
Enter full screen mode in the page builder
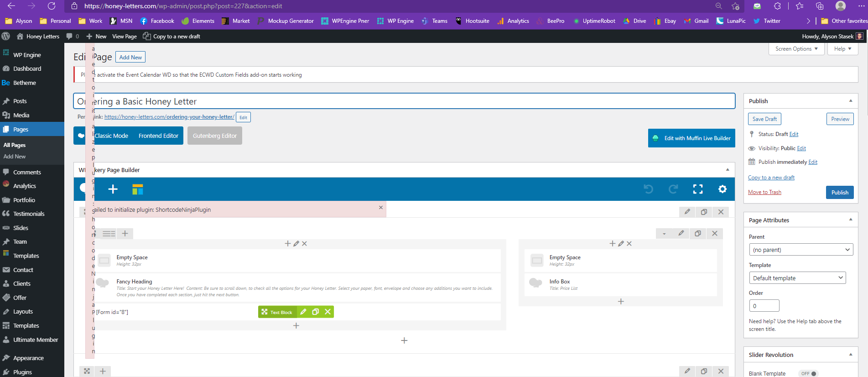tap(698, 189)
